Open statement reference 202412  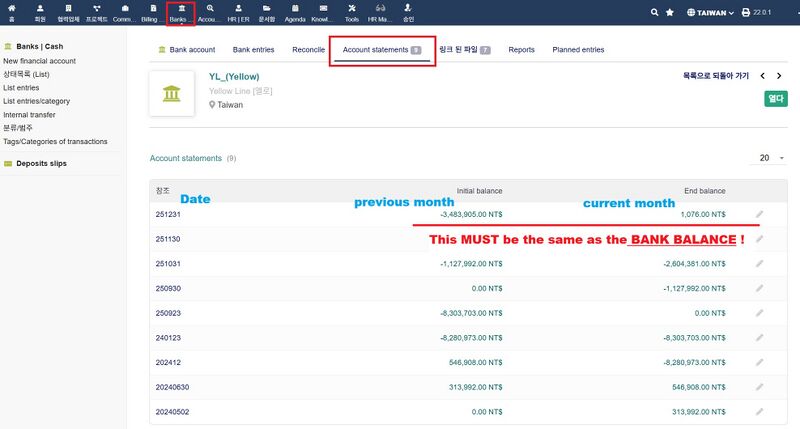(x=168, y=363)
